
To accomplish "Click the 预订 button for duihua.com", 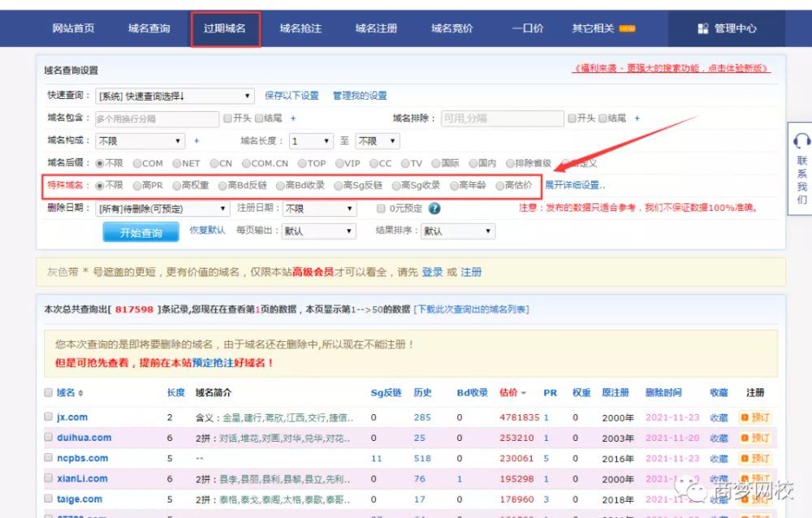I will [755, 438].
